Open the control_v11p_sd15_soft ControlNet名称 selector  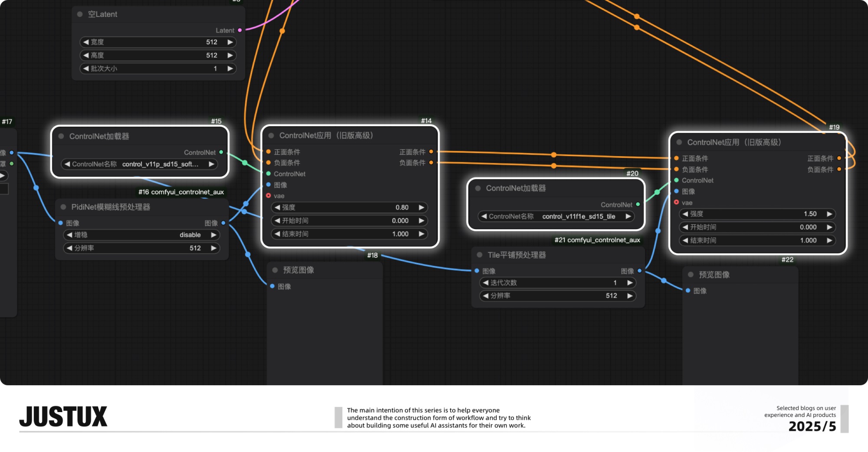(139, 164)
